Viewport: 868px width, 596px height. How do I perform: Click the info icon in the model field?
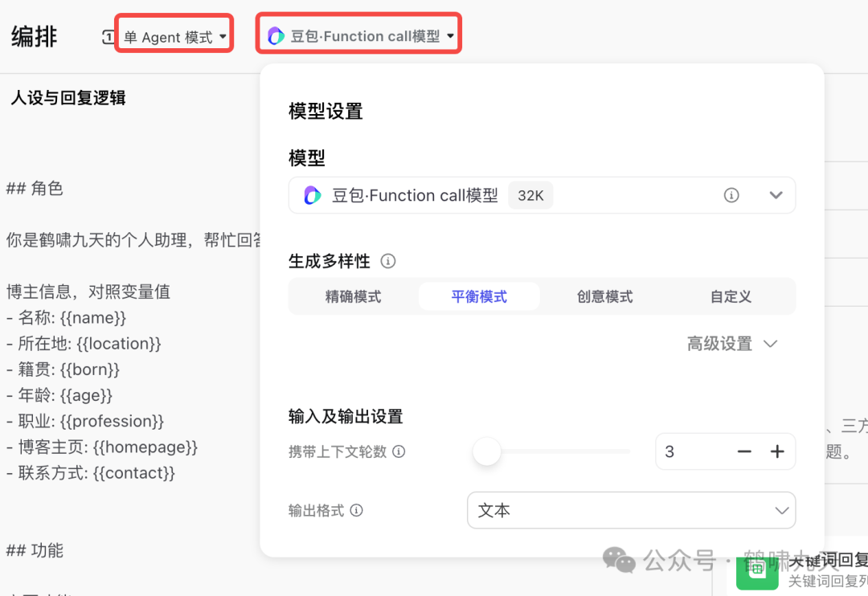pos(731,195)
